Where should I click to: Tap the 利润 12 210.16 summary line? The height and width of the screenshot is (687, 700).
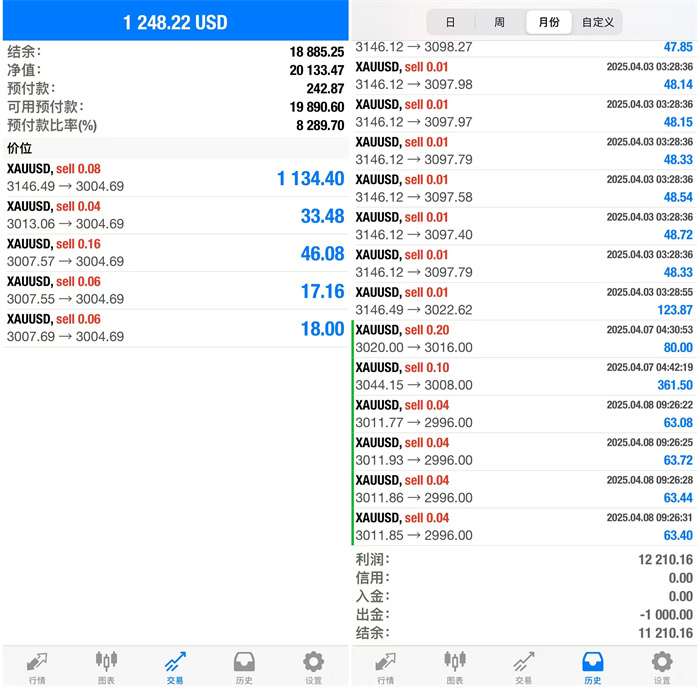[x=524, y=559]
